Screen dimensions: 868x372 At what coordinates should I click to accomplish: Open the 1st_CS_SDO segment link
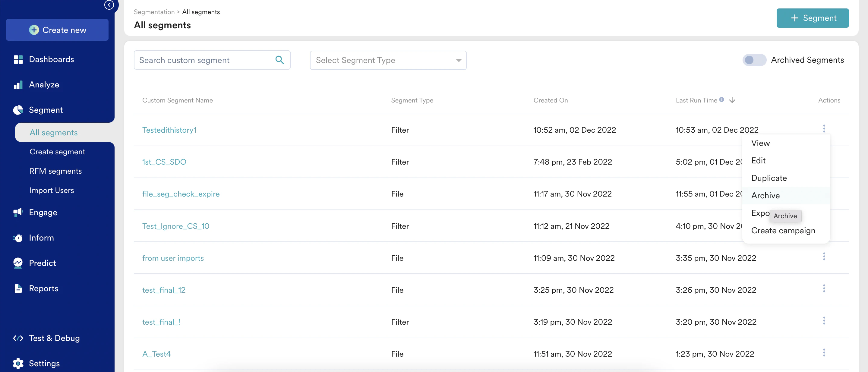(164, 162)
